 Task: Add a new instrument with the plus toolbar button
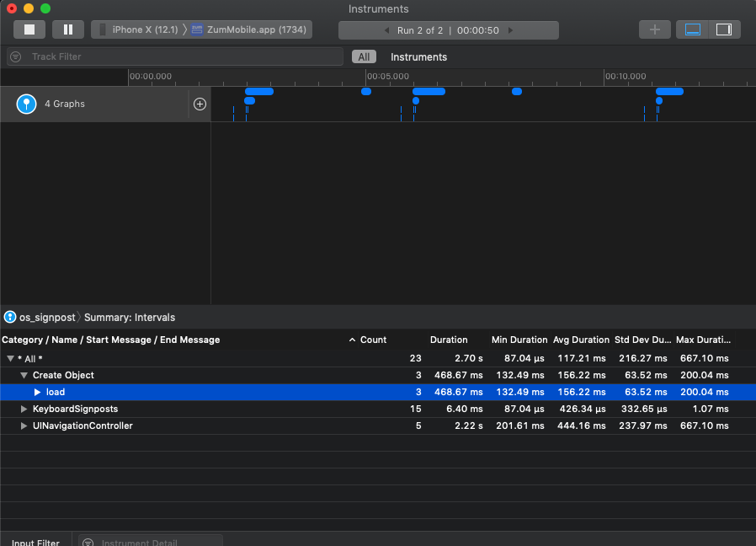pos(654,29)
